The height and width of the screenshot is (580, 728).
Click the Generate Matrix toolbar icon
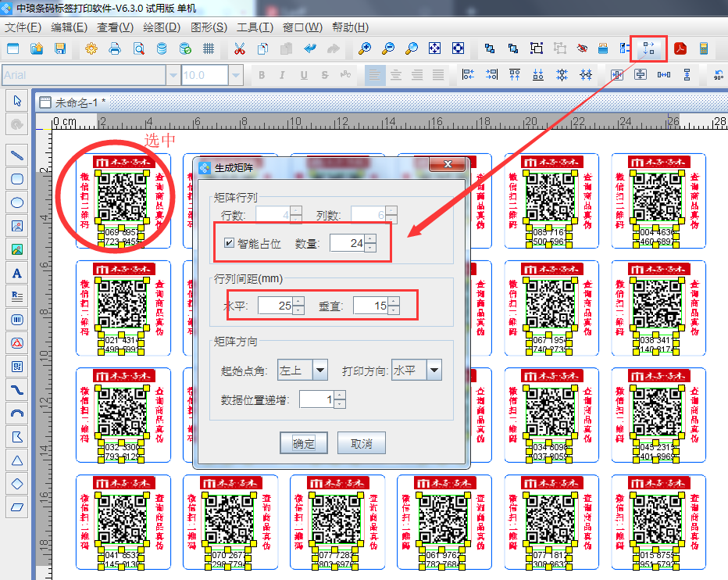point(648,48)
